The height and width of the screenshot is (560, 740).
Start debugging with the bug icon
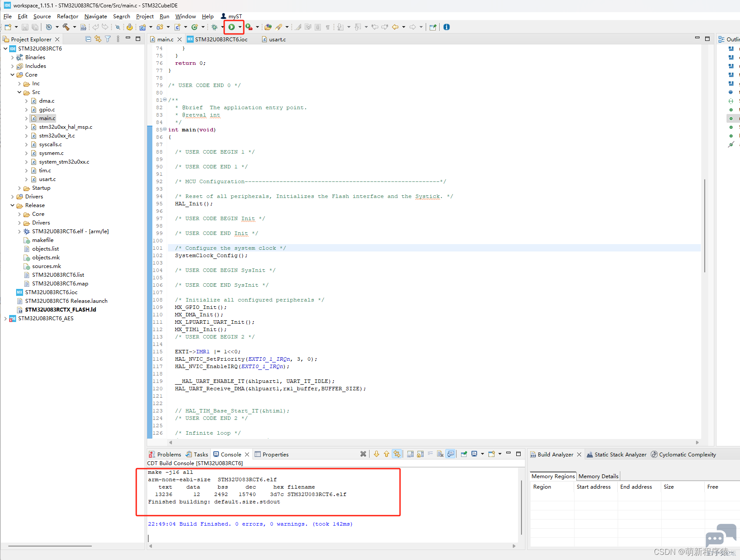(215, 27)
